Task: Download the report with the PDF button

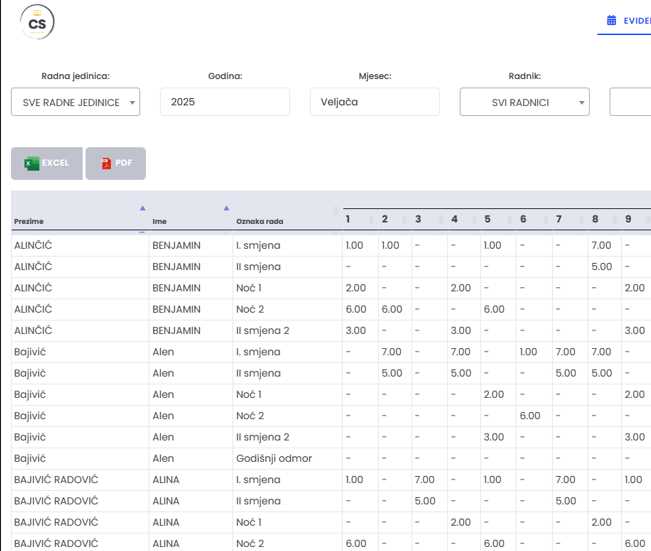Action: pos(116,163)
